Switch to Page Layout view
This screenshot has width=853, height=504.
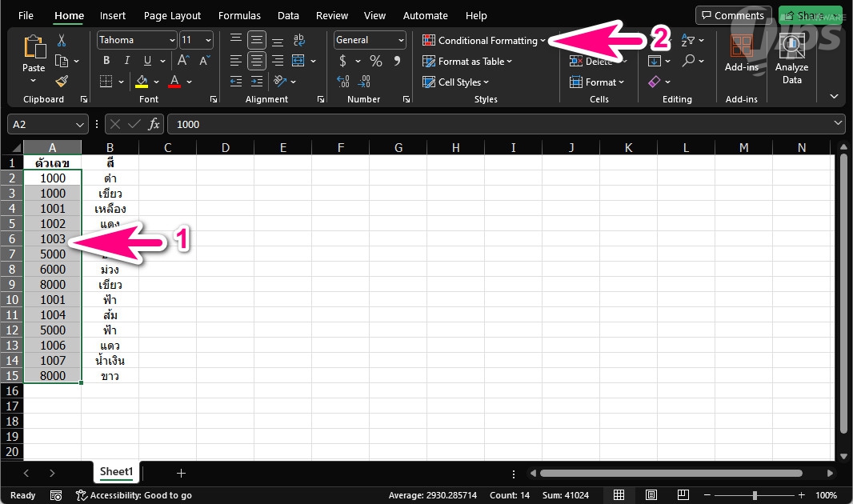651,494
